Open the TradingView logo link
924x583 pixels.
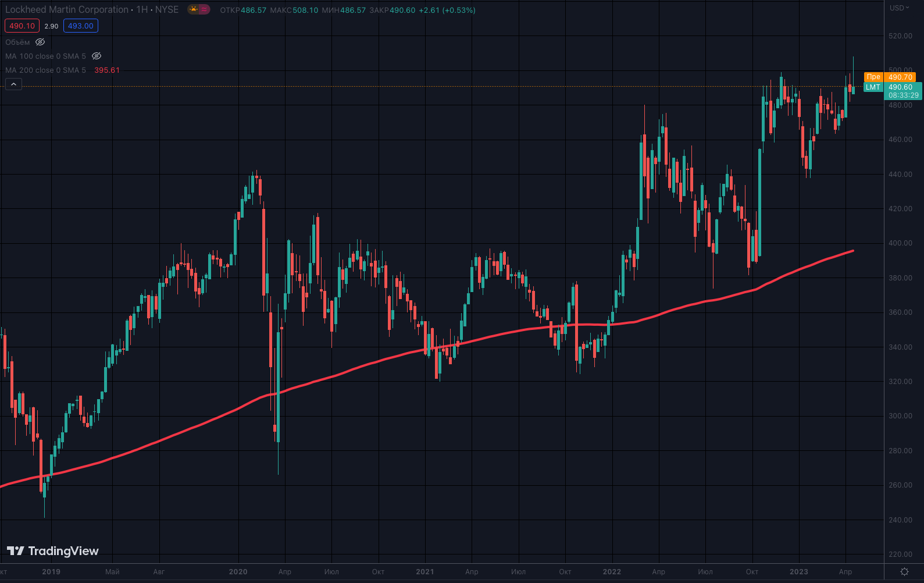[x=53, y=551]
